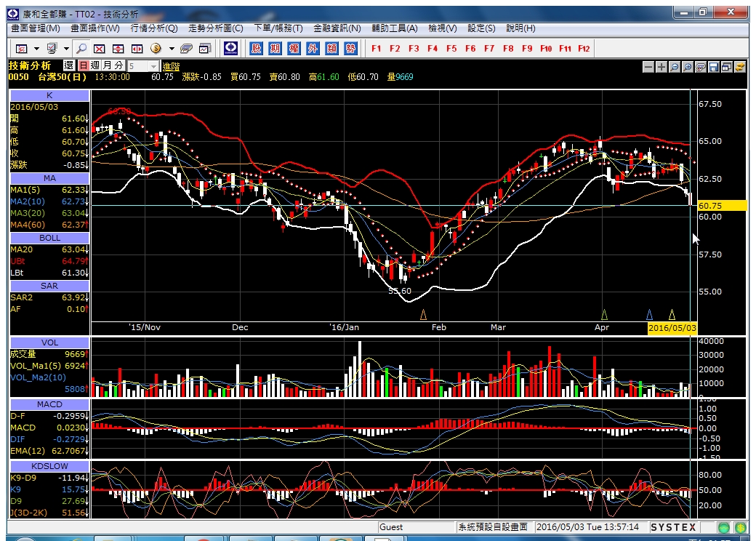The width and height of the screenshot is (756, 541).
Task: Click the vertical split arrows toolbar icon
Action: point(118,48)
